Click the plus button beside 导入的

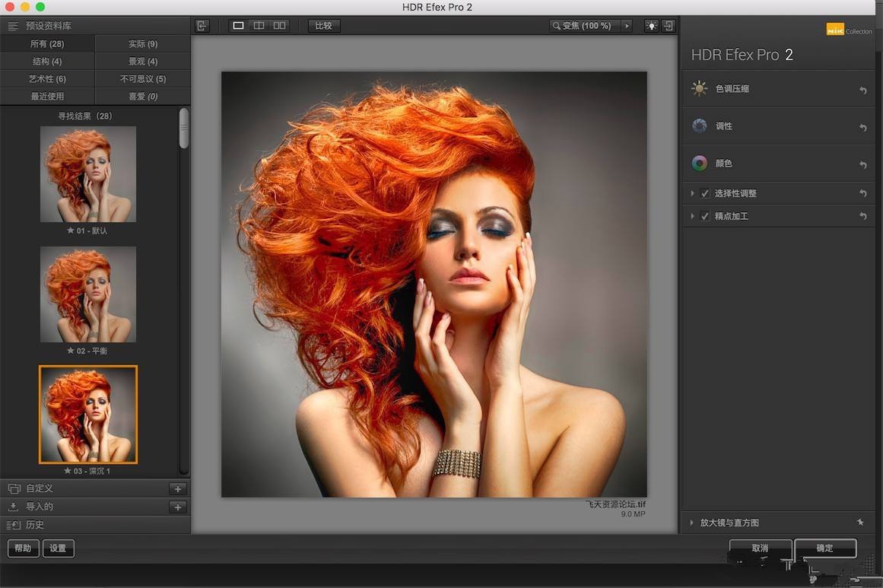[178, 507]
